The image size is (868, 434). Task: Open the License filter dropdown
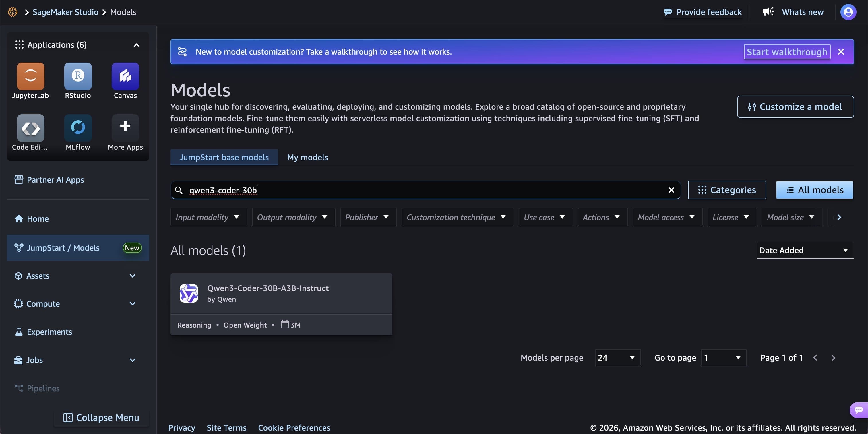[x=732, y=217]
